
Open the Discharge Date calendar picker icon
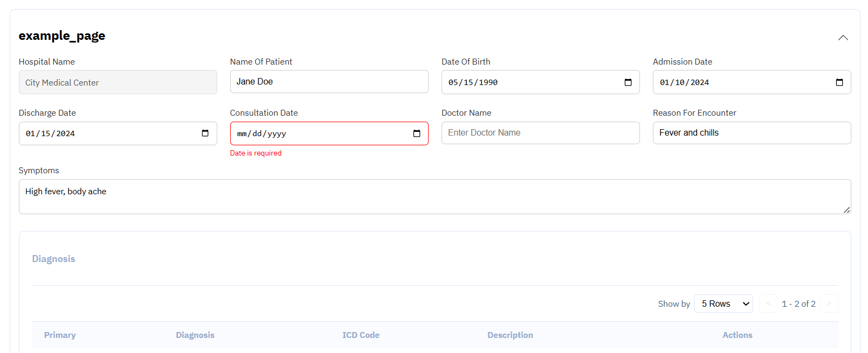pyautogui.click(x=205, y=133)
